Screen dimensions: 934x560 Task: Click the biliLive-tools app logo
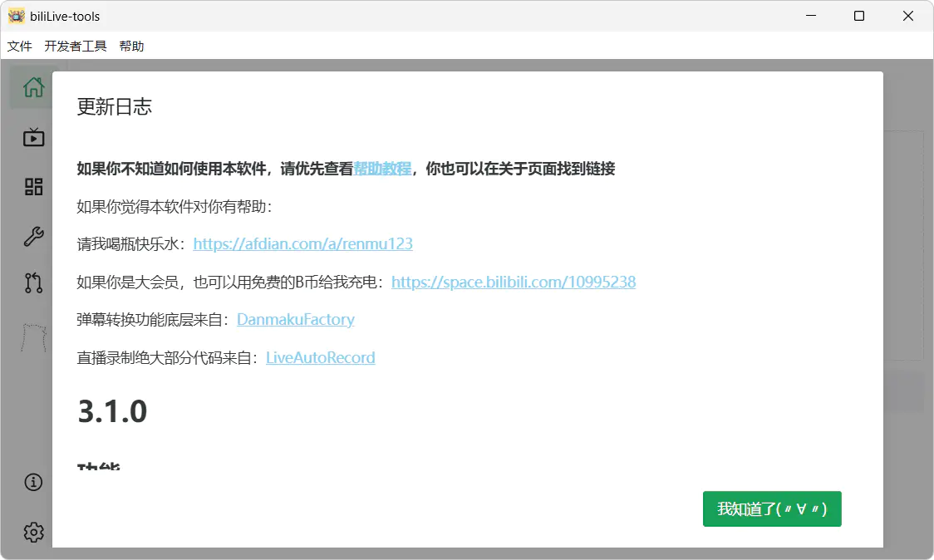coord(14,15)
